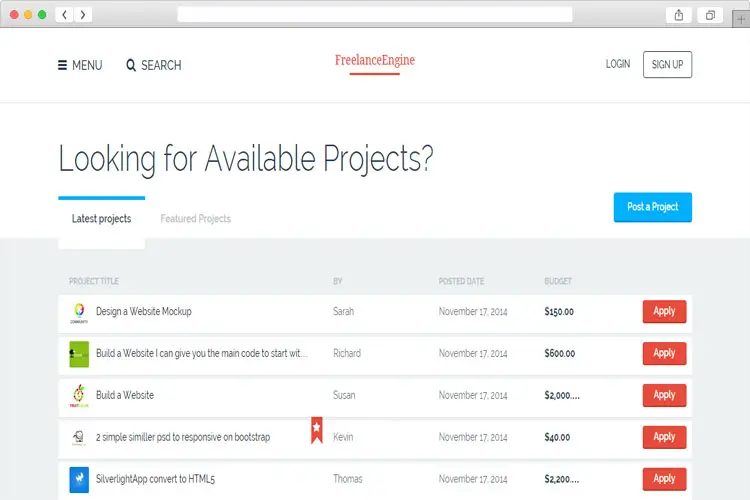
Task: Click the logo beside the bootstrap psd project
Action: click(x=79, y=437)
